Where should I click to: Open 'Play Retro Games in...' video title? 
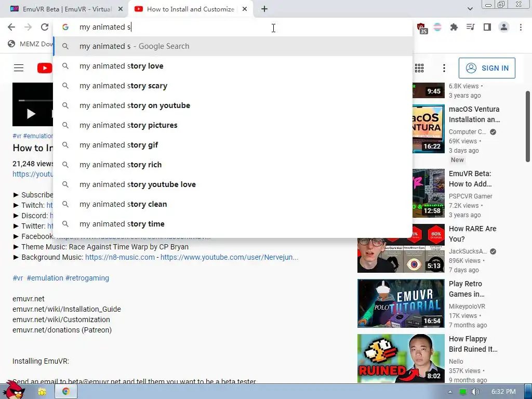[467, 289]
